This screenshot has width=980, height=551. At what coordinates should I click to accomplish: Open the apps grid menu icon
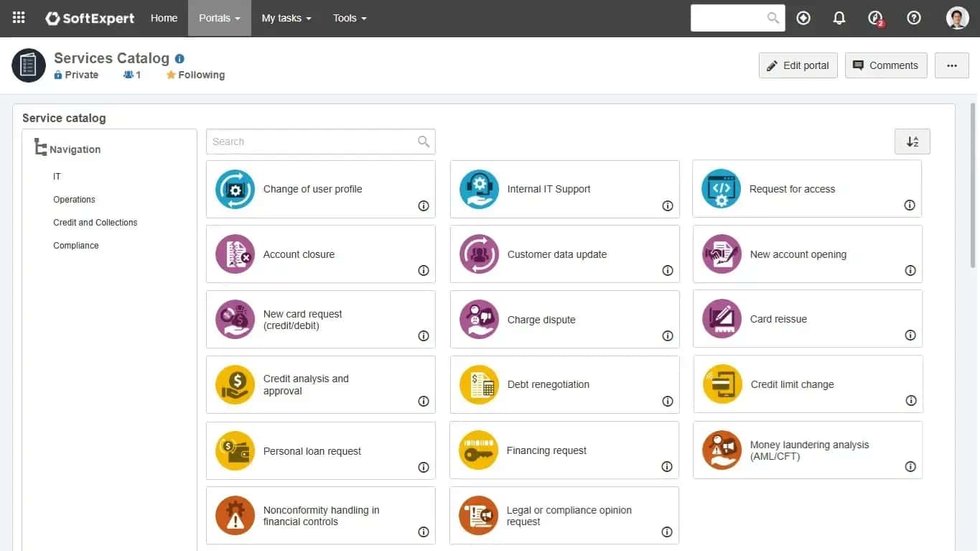pyautogui.click(x=19, y=18)
